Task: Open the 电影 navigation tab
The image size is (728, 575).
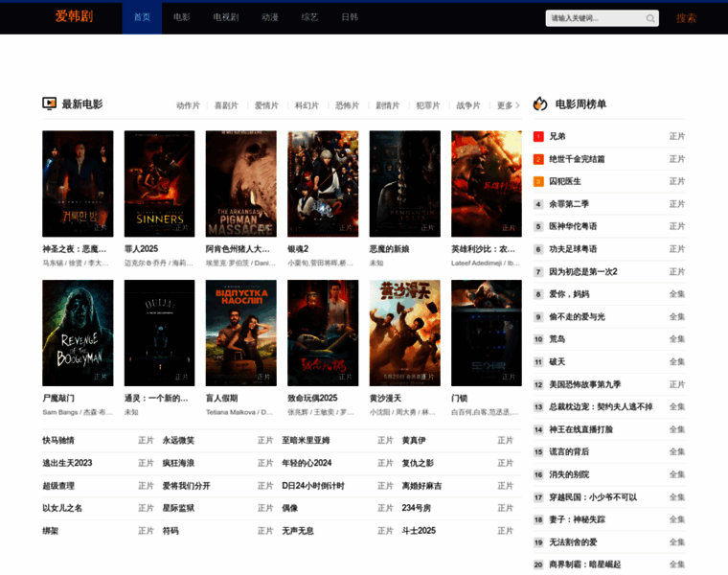Action: point(182,17)
